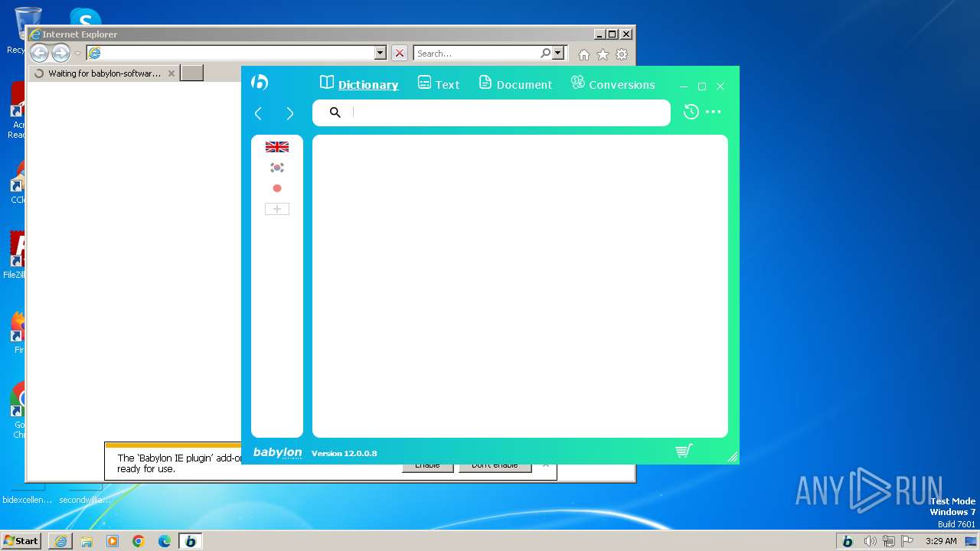
Task: Open File Explorer from the taskbar
Action: pyautogui.click(x=87, y=541)
